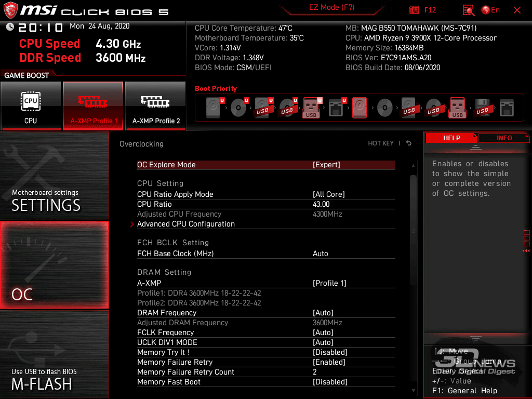The image size is (532, 399).
Task: Click the UEFI hard disk boot device icon
Action: (x=215, y=108)
